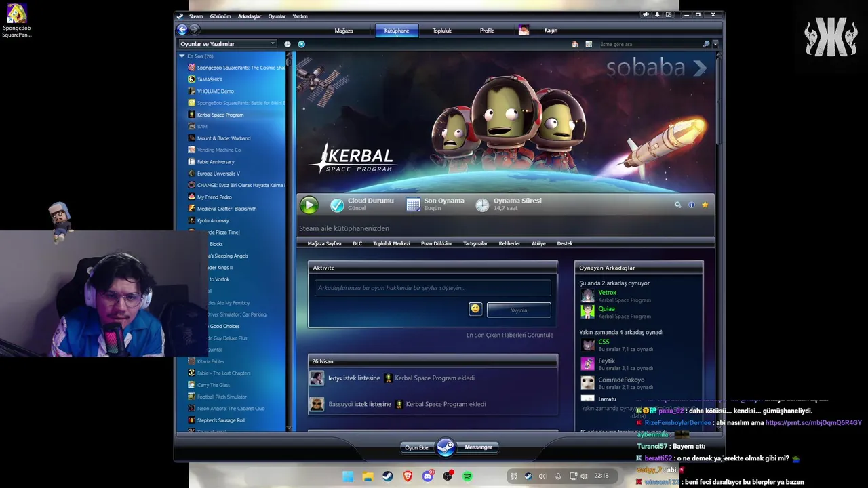Open Brave browser from taskbar
868x488 pixels.
pyautogui.click(x=408, y=476)
